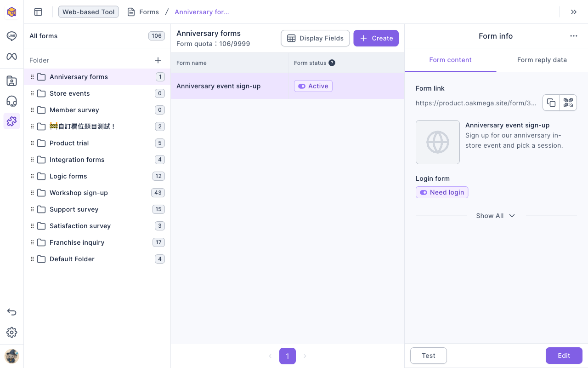Open settings gear in sidebar
The image size is (588, 368).
(11, 332)
